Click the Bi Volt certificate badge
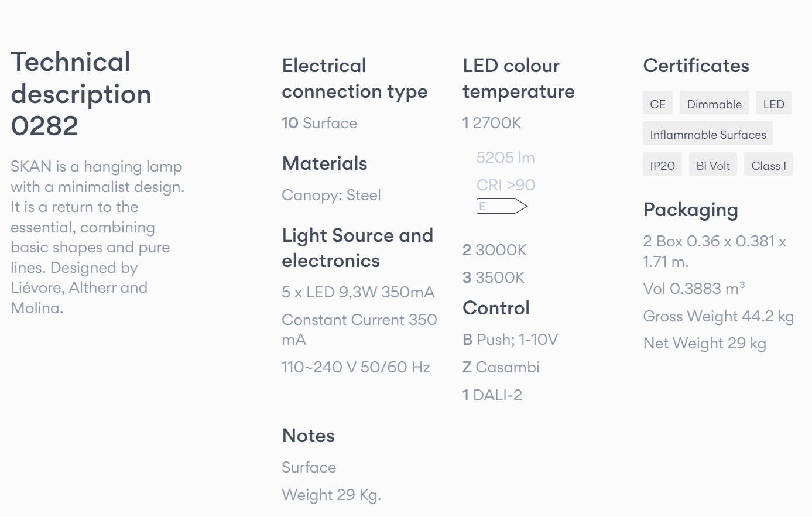Viewport: 812px width, 517px height. (713, 165)
